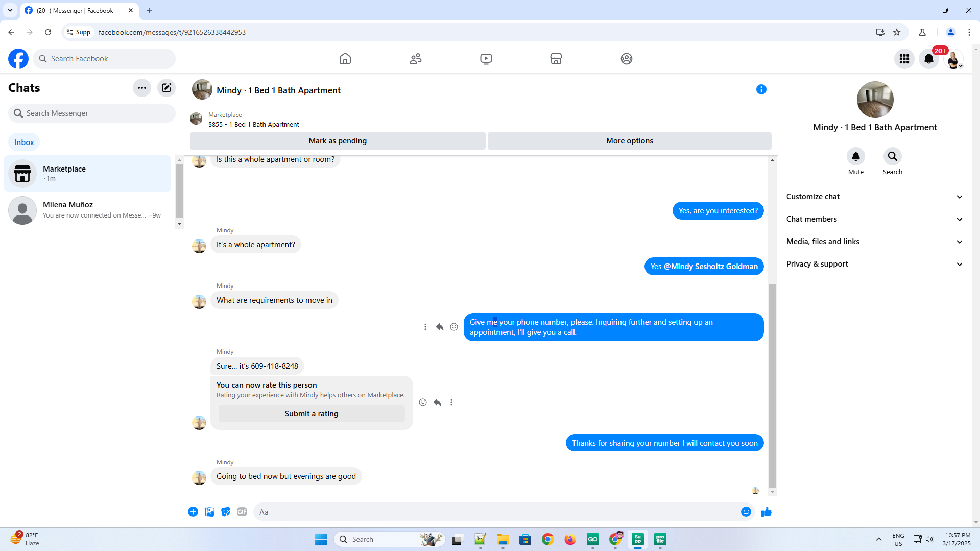
Task: Click More options button
Action: (630, 141)
